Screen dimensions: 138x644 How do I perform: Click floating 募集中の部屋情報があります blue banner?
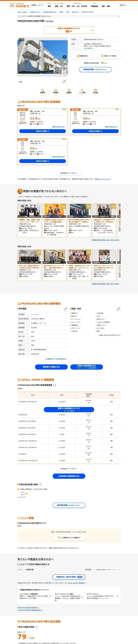(69, 409)
